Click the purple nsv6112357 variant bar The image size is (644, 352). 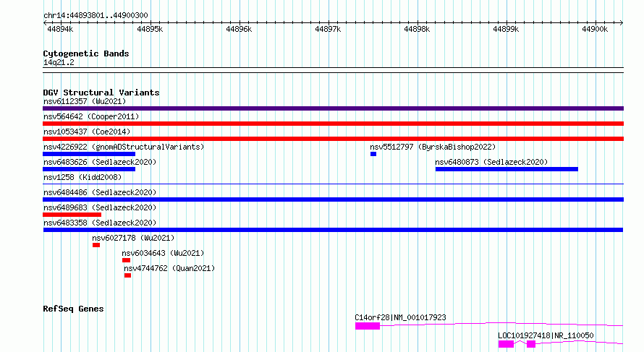(333, 108)
